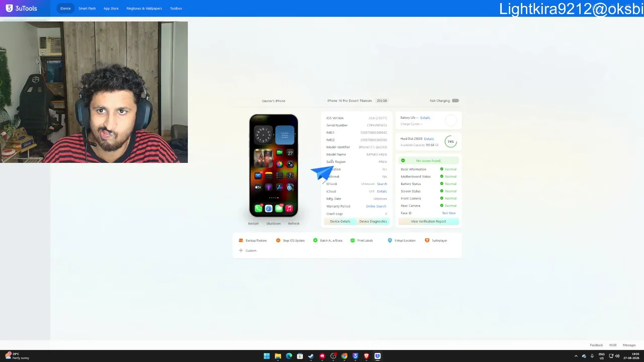Refresh the device screen preview
Screen dimensions: 644x362
[294, 224]
